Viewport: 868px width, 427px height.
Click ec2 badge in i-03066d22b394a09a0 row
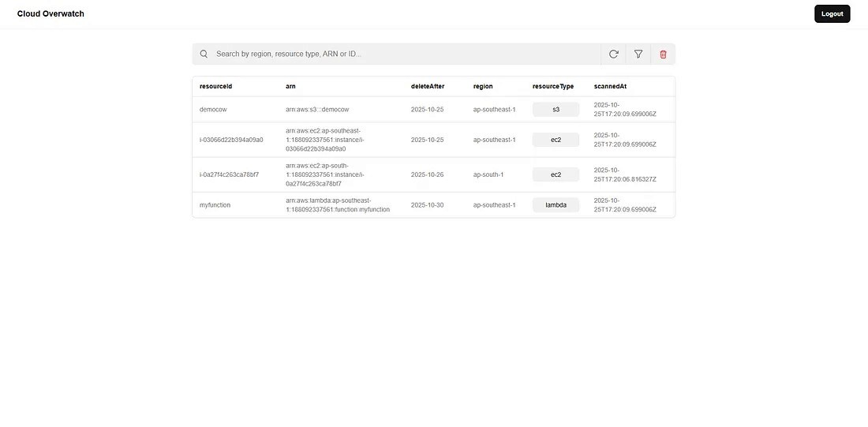click(556, 140)
